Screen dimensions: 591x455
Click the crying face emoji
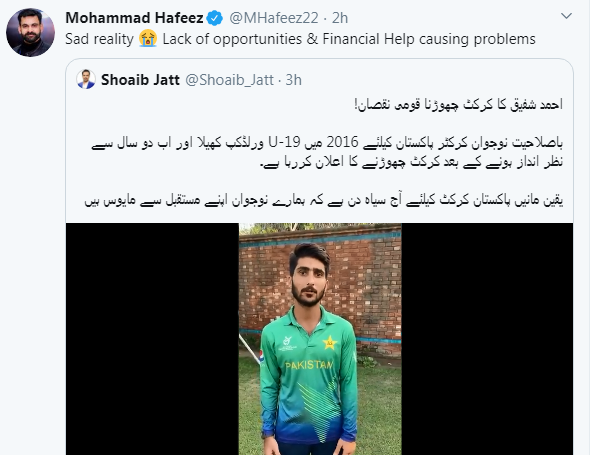[148, 39]
